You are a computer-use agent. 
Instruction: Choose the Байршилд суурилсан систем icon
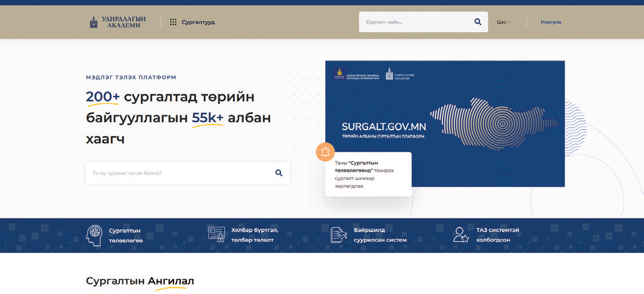(338, 235)
